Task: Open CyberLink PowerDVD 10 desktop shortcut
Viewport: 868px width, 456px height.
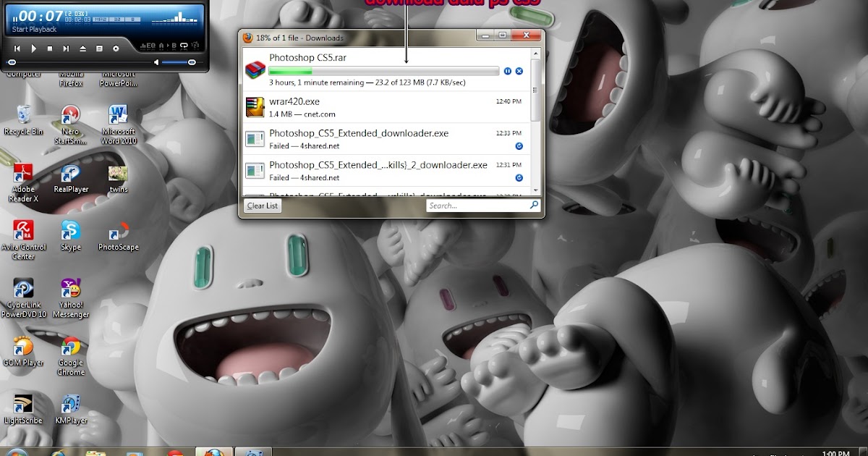Action: (x=23, y=298)
